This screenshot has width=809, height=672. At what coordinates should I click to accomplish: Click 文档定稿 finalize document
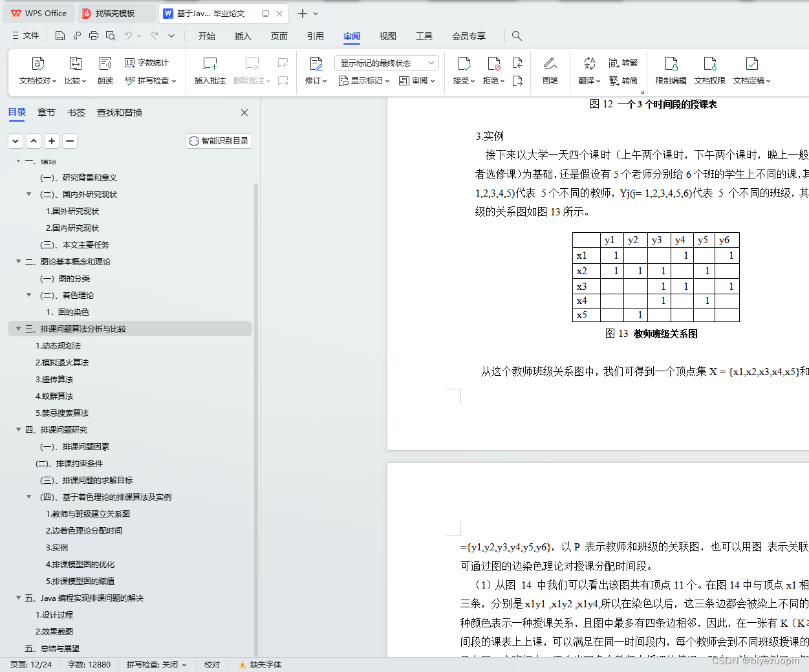[x=751, y=71]
